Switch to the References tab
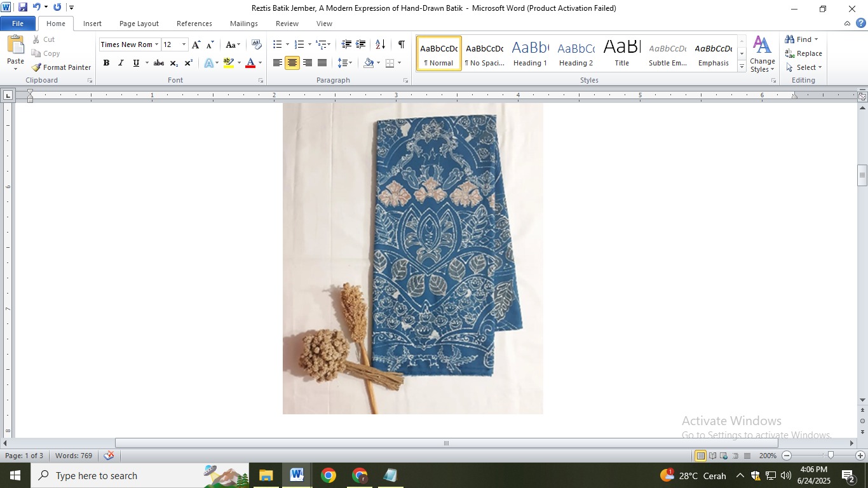Screen dimensions: 868x488 point(194,24)
